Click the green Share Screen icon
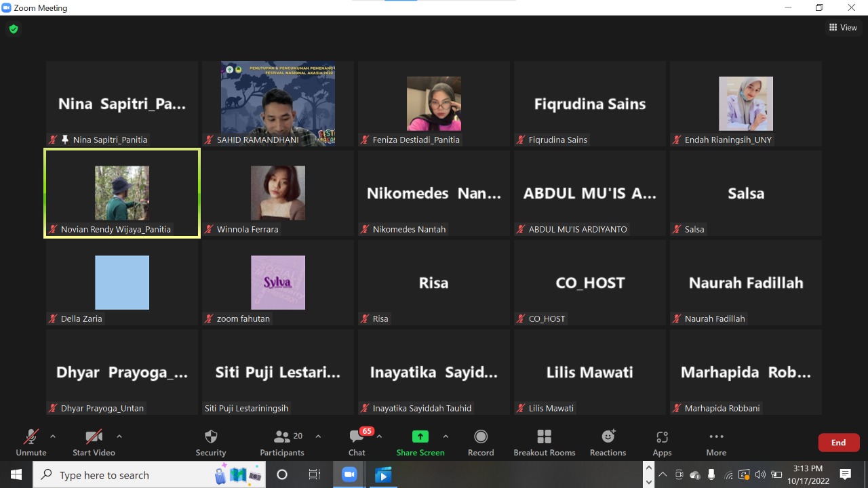The width and height of the screenshot is (868, 488). tap(420, 436)
